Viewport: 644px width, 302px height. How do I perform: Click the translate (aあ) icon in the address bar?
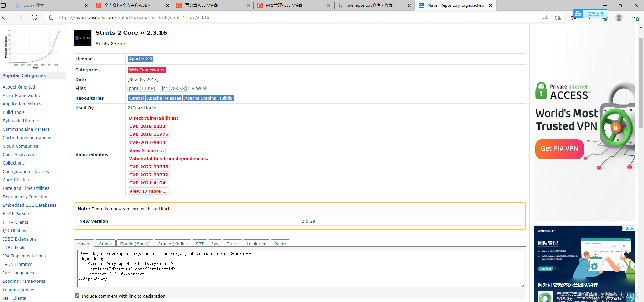coord(545,17)
